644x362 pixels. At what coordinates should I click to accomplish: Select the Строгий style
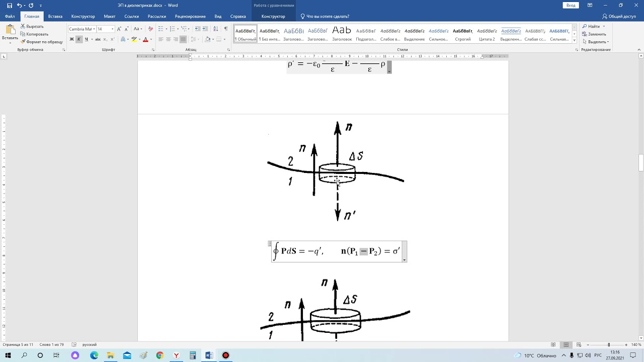click(463, 34)
